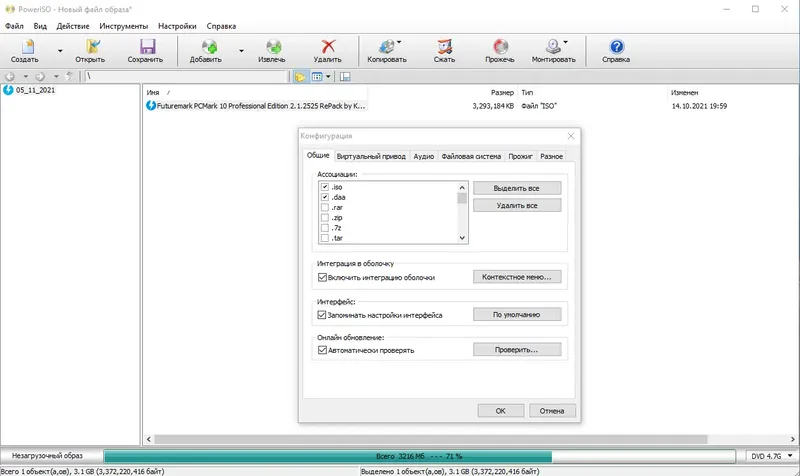Image resolution: width=800 pixels, height=476 pixels.
Task: Click the Проверить... button
Action: point(517,349)
